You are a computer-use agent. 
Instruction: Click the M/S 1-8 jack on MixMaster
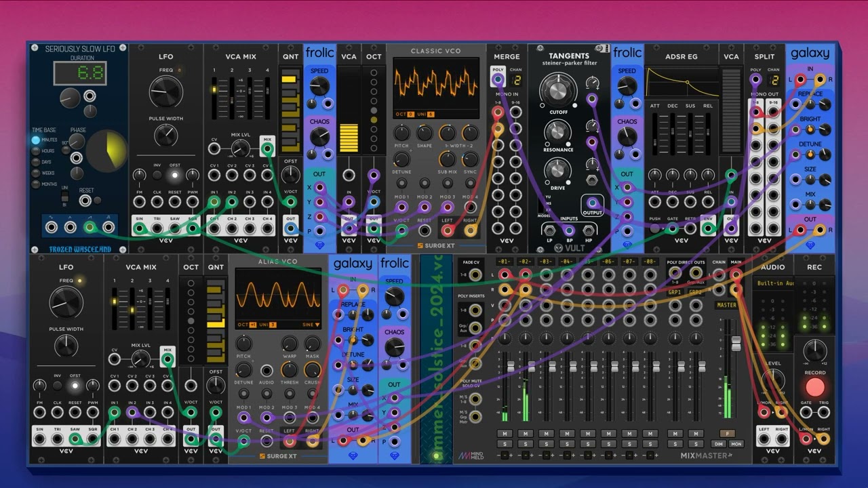pyautogui.click(x=475, y=399)
